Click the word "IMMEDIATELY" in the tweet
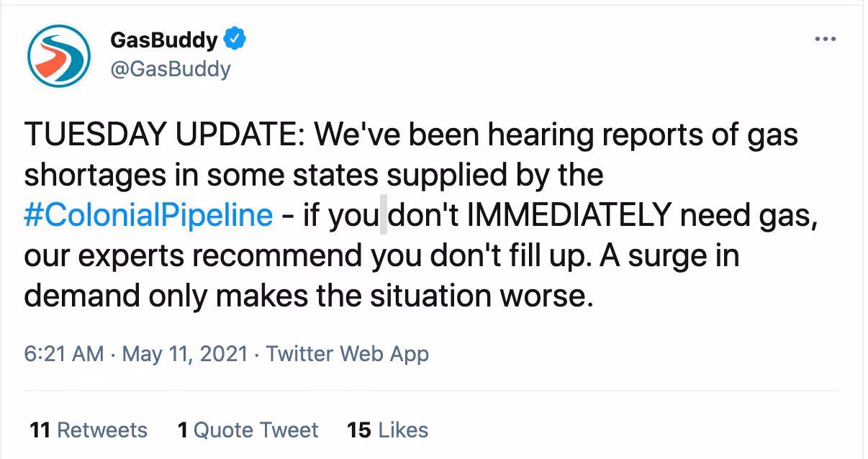This screenshot has width=868, height=459. point(571,216)
